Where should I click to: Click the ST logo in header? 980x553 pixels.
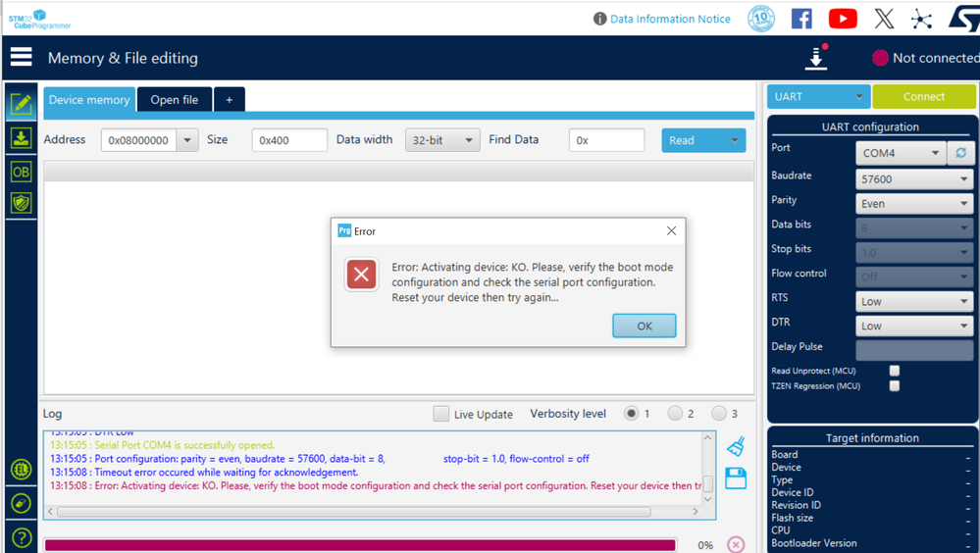tap(963, 19)
